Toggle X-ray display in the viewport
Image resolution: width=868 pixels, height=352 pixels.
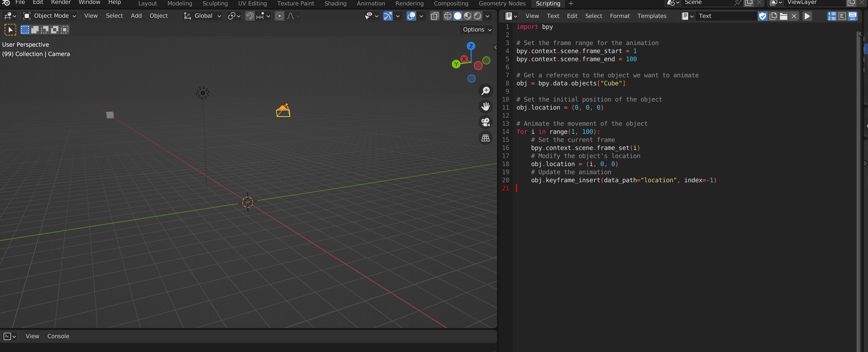pyautogui.click(x=435, y=16)
